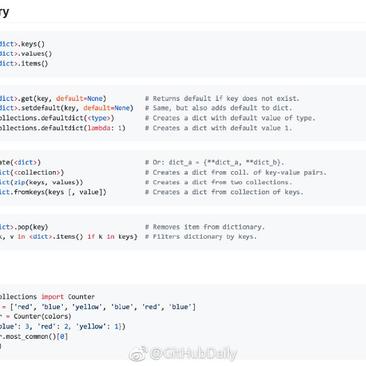Click comment 'Removes item from dictionary.'
Viewport: 366px width, 366px height.
(x=205, y=227)
